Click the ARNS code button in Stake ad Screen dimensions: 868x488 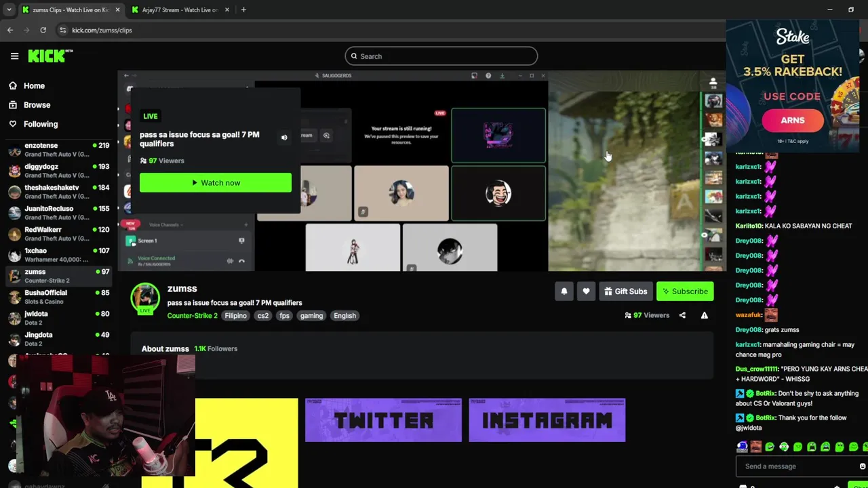point(792,121)
